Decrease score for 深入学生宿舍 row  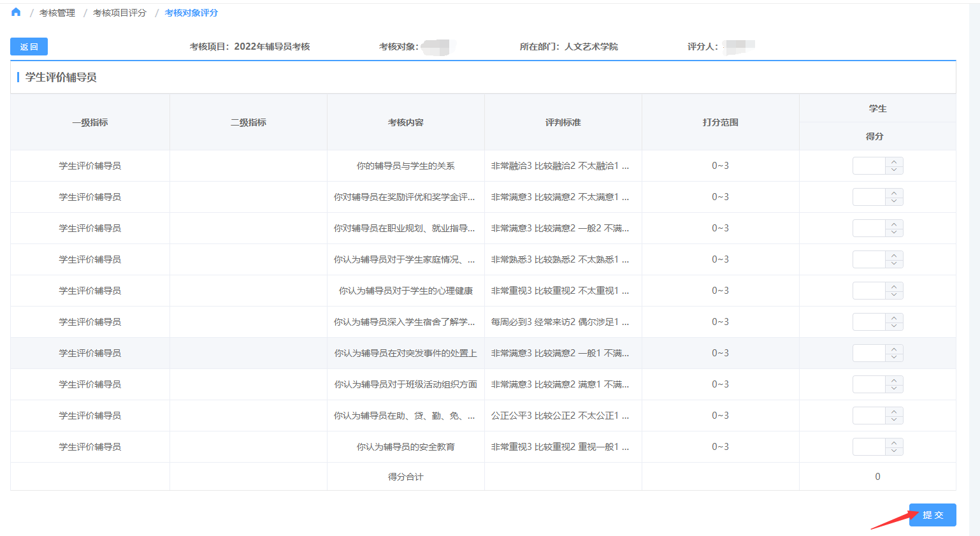(x=894, y=326)
